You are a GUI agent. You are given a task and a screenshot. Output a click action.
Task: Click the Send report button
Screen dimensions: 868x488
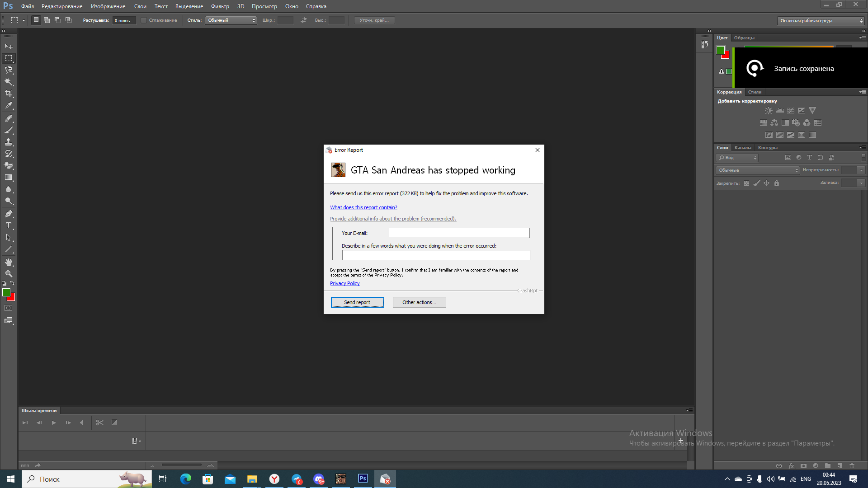357,302
